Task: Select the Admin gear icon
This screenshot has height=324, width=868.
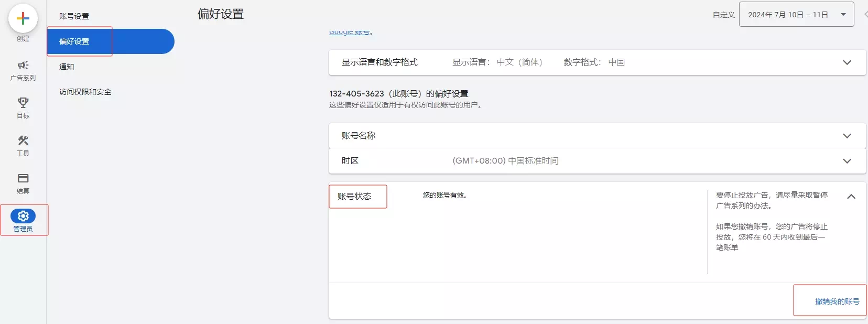Action: click(x=23, y=216)
